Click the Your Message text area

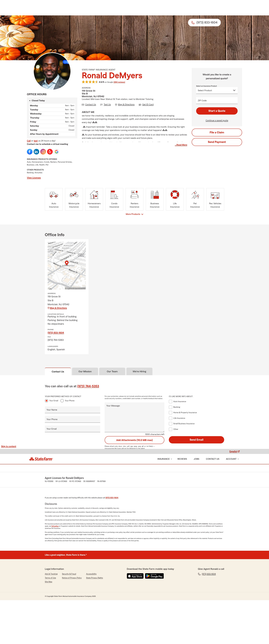[x=134, y=417]
